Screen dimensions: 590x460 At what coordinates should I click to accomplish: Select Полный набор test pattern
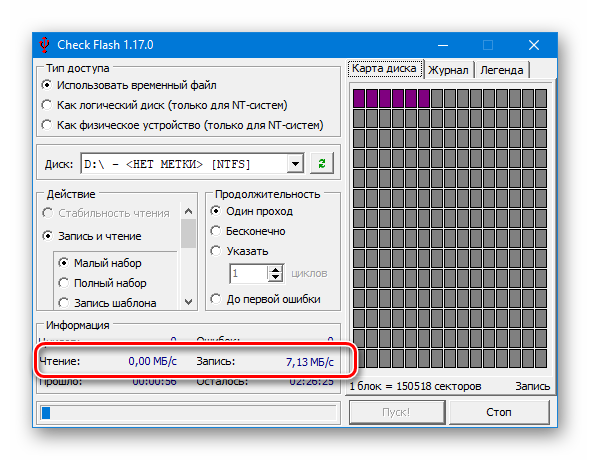point(102,283)
